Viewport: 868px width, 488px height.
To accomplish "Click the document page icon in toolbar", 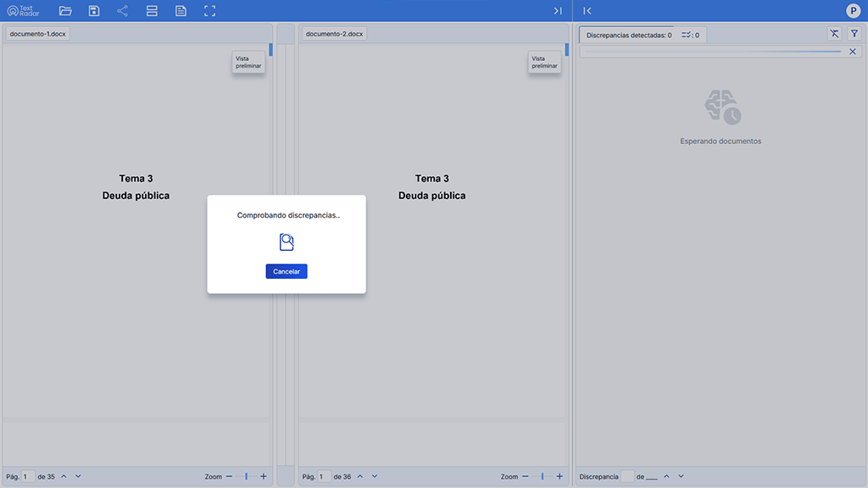I will [x=181, y=11].
